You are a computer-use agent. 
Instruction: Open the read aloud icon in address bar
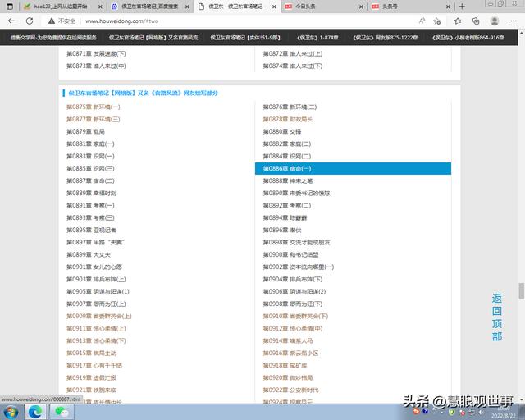[x=422, y=21]
